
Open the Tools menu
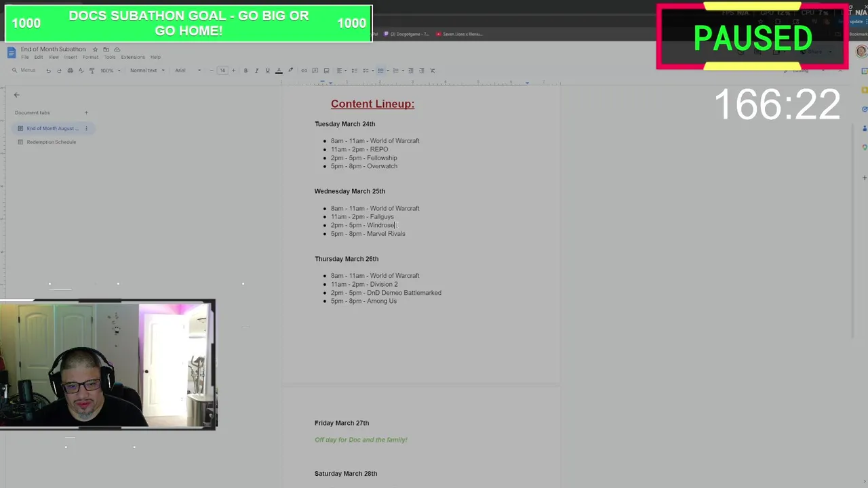(109, 57)
